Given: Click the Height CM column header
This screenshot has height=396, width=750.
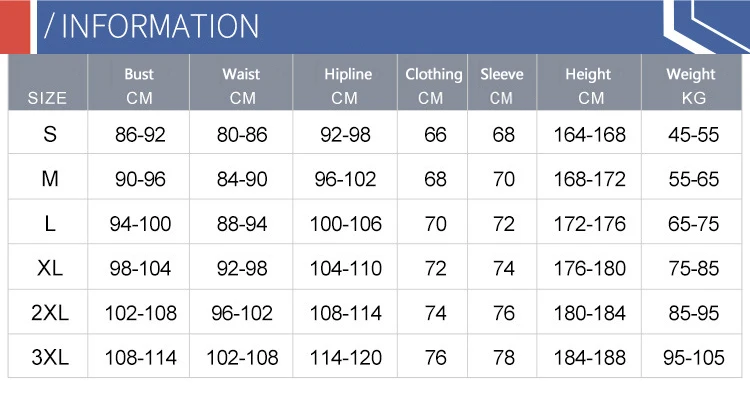Looking at the screenshot, I should [589, 86].
